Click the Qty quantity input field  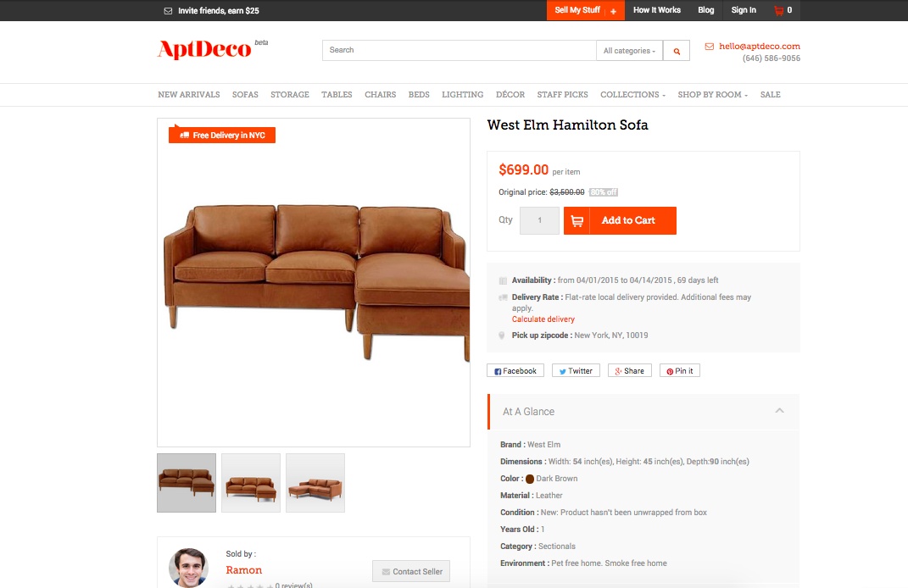[540, 220]
